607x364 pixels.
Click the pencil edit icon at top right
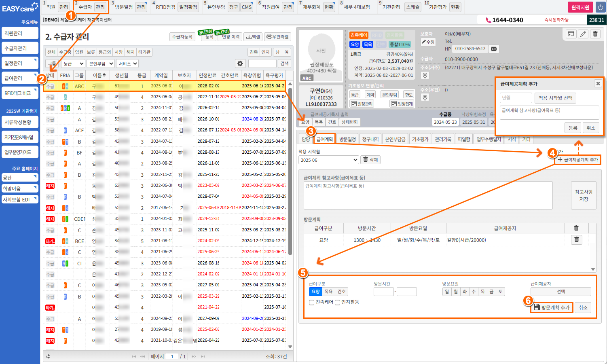(583, 34)
